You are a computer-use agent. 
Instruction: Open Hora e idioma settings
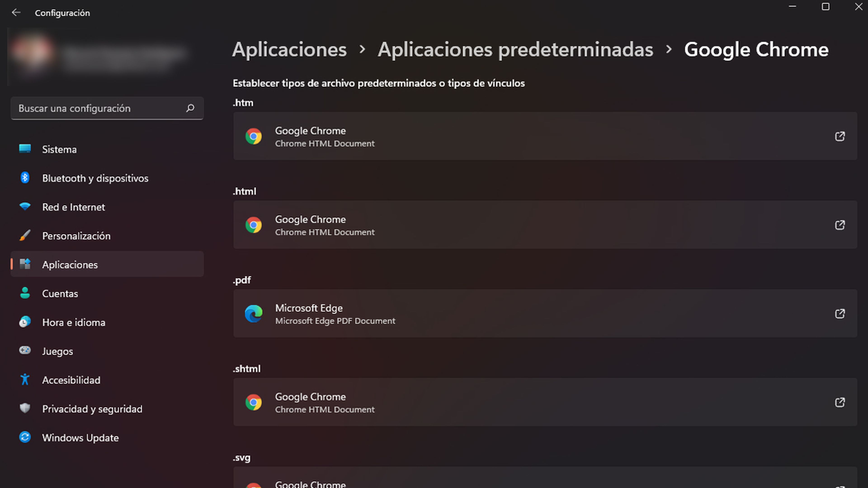pos(107,322)
